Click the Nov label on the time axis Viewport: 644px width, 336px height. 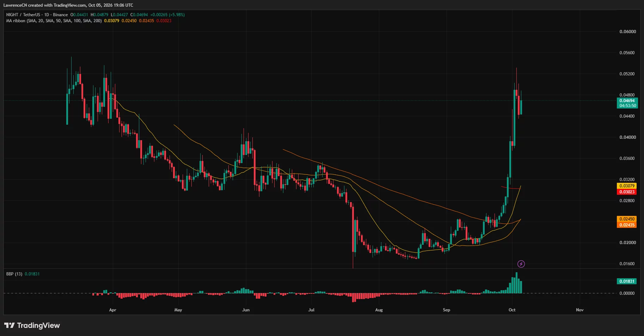point(579,310)
